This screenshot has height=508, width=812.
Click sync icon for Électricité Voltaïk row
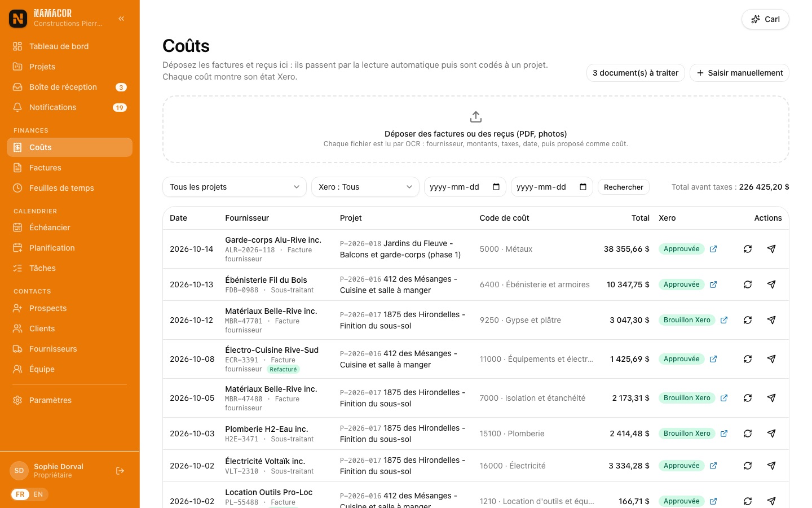(748, 466)
